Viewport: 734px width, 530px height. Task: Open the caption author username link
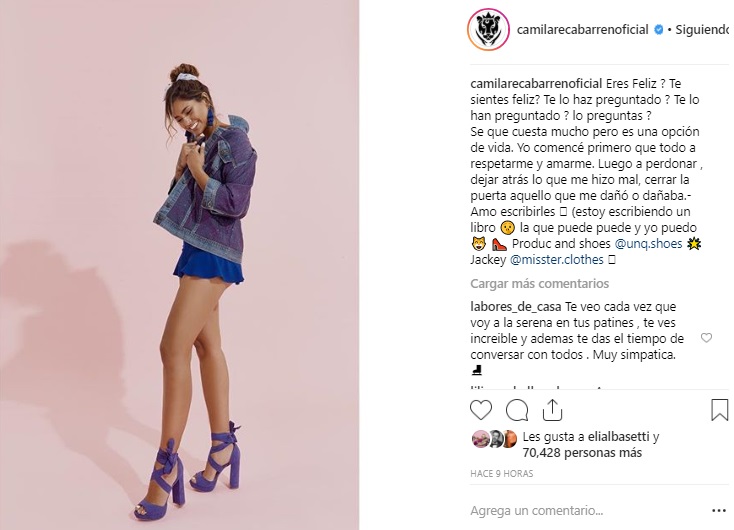[x=536, y=83]
